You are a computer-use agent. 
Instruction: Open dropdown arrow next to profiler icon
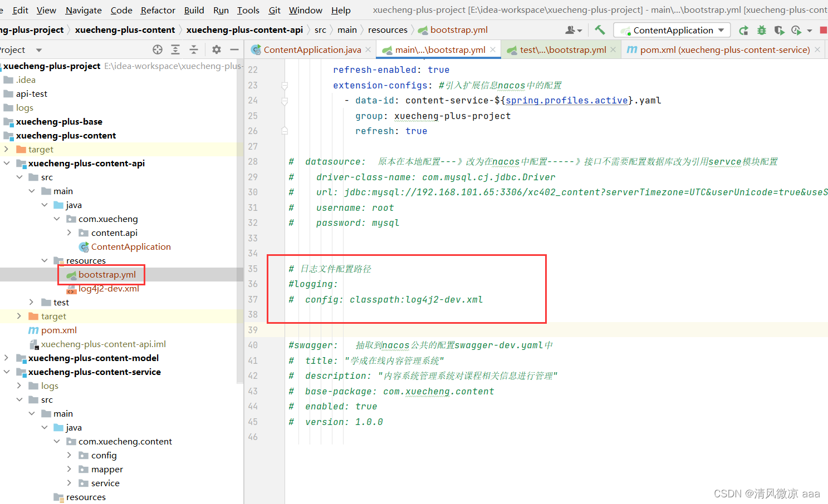click(x=810, y=31)
